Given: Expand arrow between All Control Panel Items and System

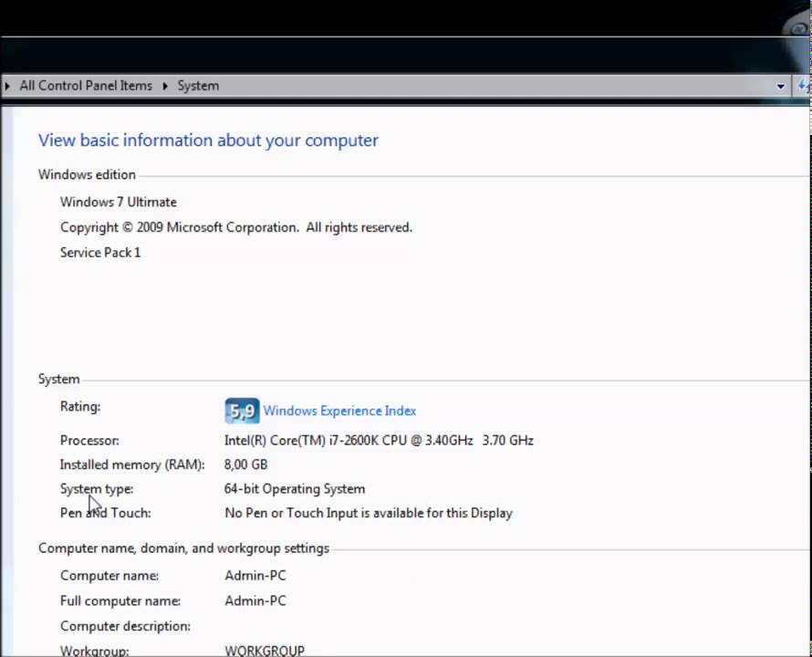Looking at the screenshot, I should 165,86.
